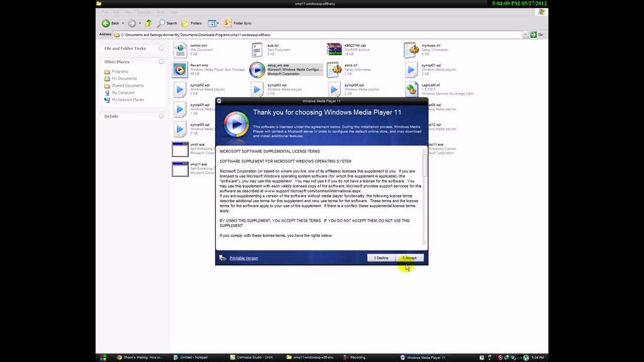Open My Computer in Other Places
644x362 pixels.
[x=123, y=93]
